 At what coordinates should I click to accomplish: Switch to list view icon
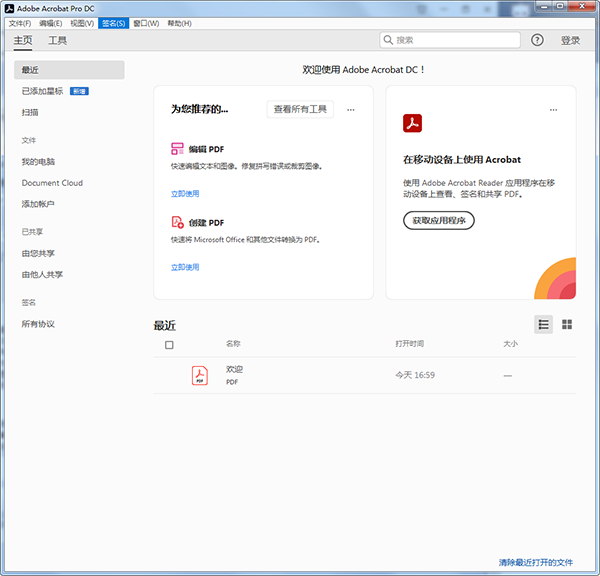[x=543, y=325]
